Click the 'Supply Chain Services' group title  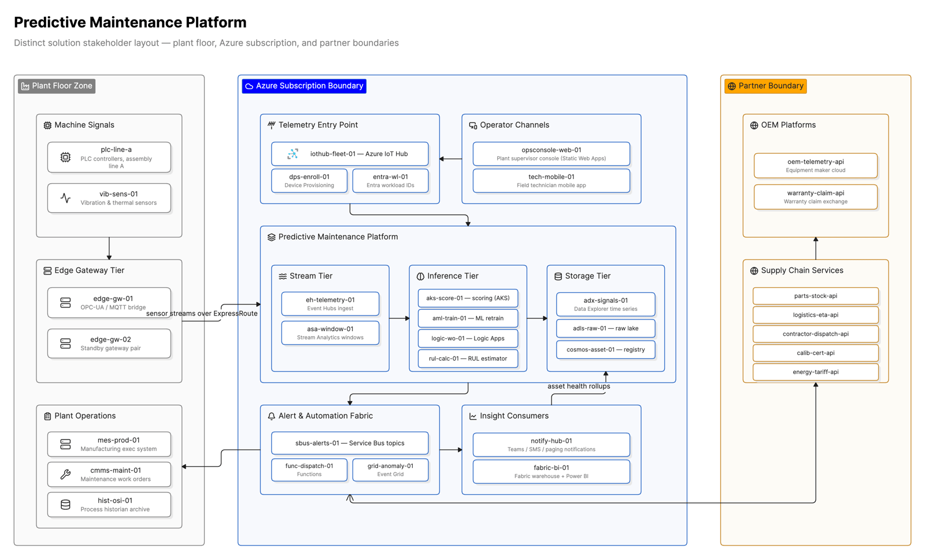point(802,270)
